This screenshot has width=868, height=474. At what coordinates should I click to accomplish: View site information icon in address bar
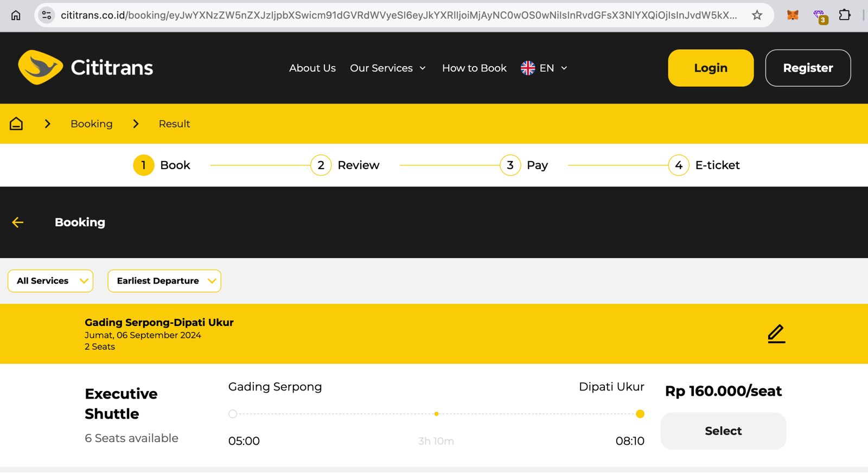click(x=47, y=15)
